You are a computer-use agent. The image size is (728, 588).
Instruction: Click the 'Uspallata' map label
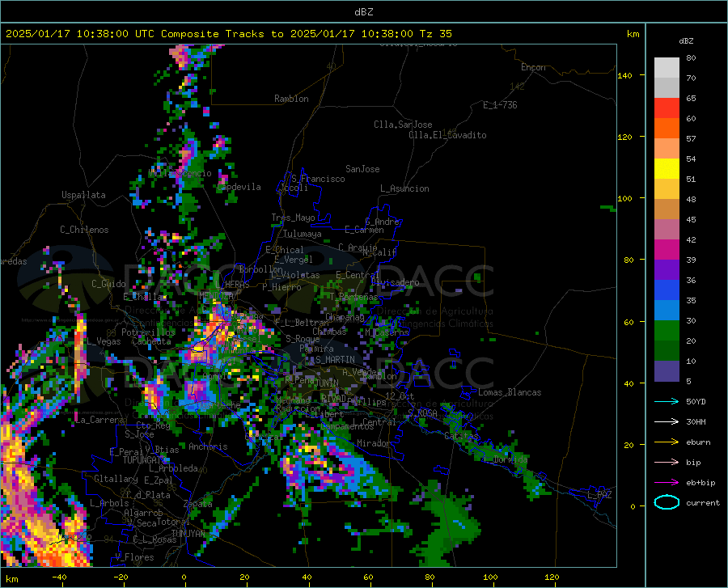(x=83, y=196)
